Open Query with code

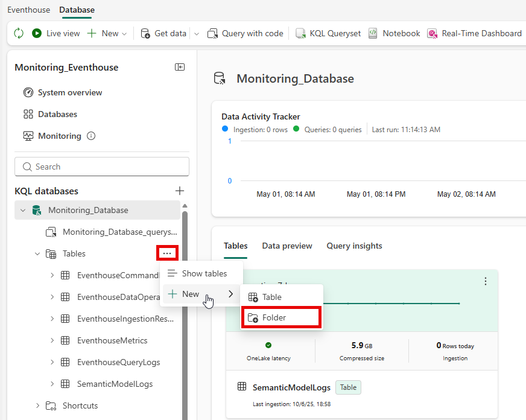[x=246, y=34]
